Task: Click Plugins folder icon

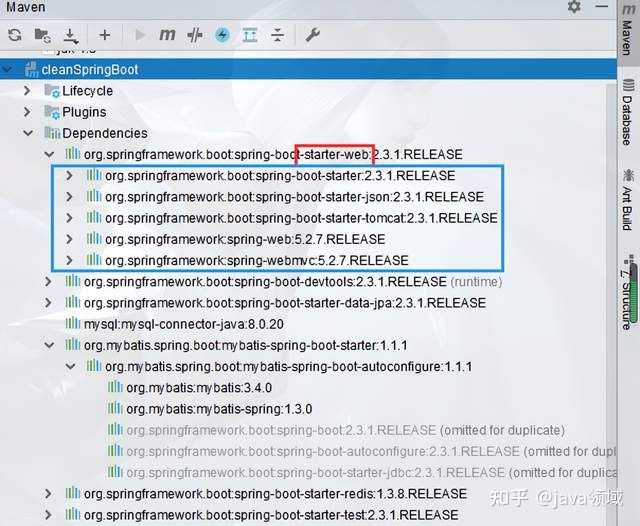Action: pos(52,112)
